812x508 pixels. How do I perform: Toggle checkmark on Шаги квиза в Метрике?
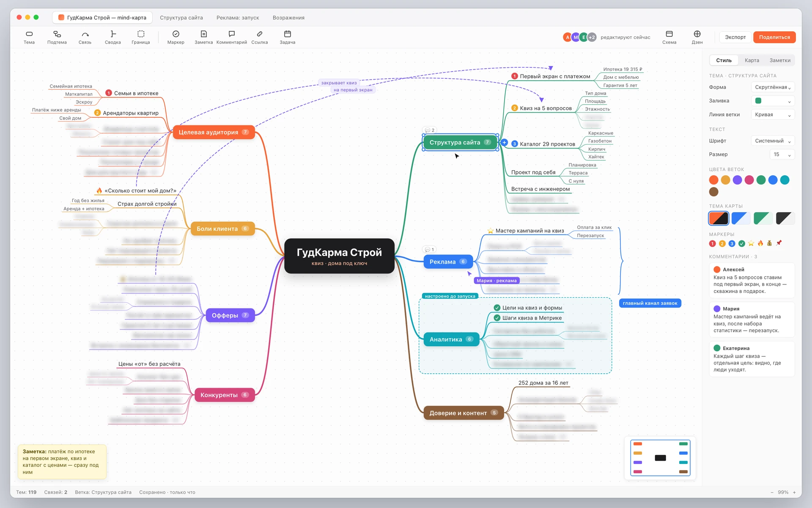[x=497, y=318]
